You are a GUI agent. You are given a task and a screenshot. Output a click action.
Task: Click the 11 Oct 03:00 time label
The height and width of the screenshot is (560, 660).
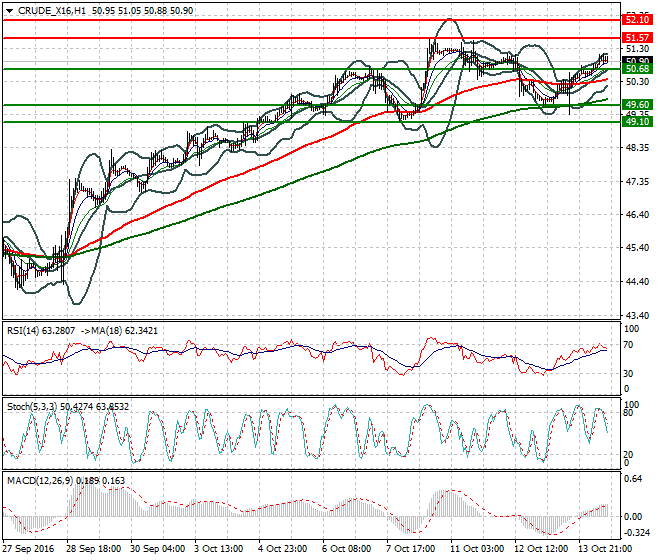pos(477,549)
